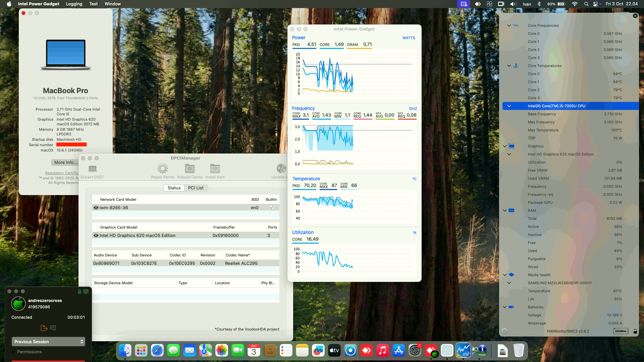Screen dimensions: 644x362
Task: Open Freeform app in the Dock
Action: point(318,351)
